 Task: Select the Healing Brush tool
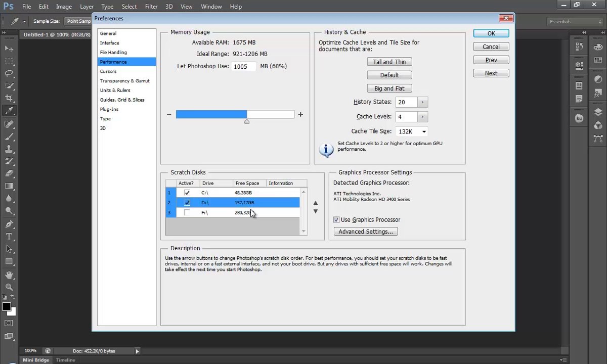click(x=9, y=124)
